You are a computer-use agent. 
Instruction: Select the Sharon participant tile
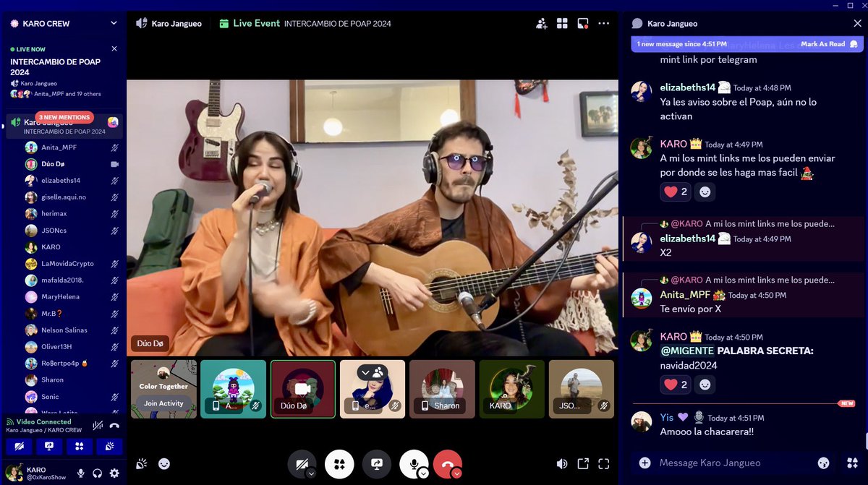point(442,389)
